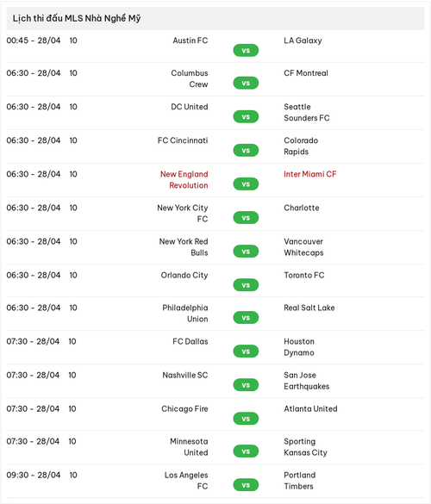Open the DC United vs Seattle VS badge

246,116
